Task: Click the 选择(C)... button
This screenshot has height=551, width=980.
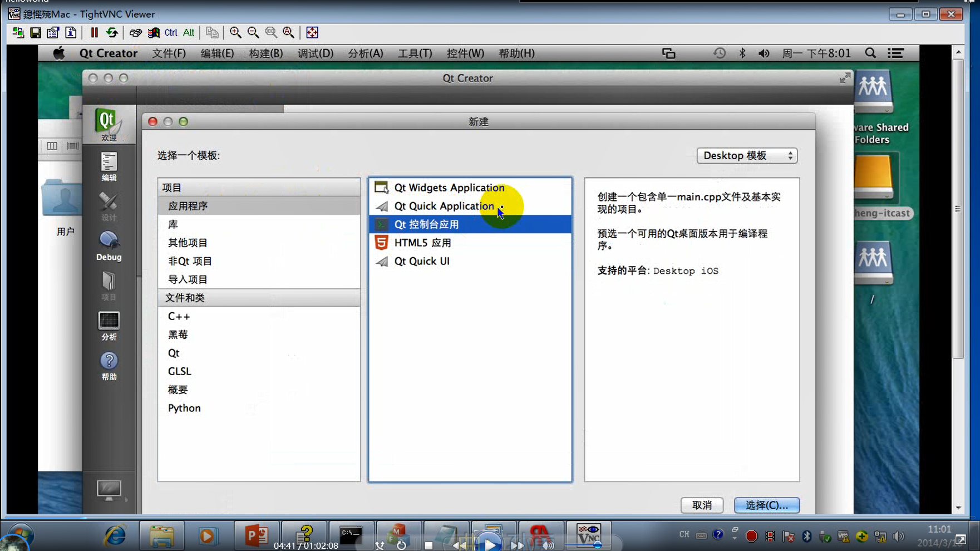Action: coord(767,505)
